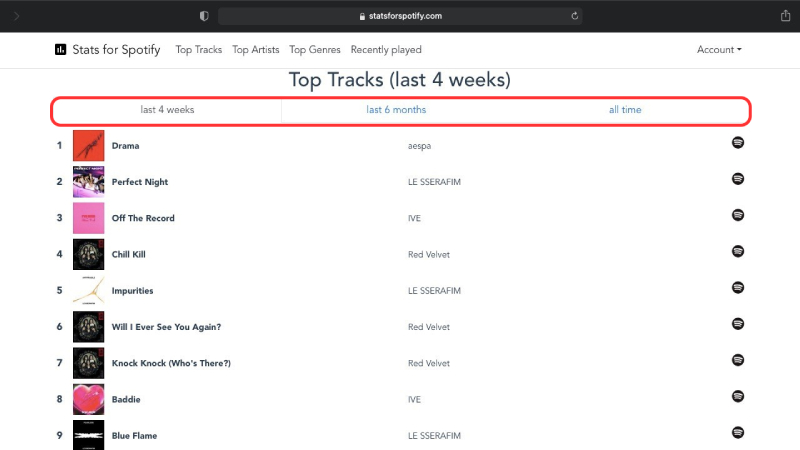Click Spotify icon on Impurities row
The image size is (800, 450).
738,288
